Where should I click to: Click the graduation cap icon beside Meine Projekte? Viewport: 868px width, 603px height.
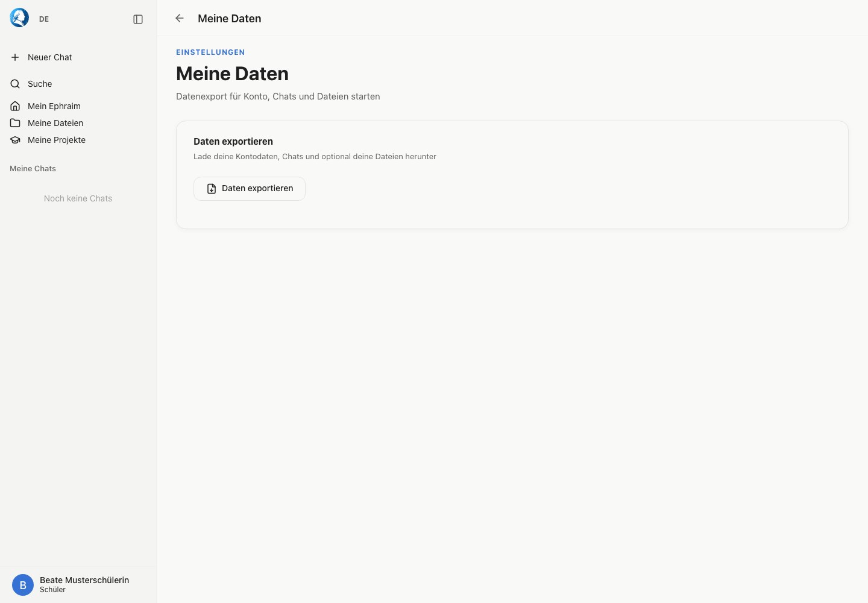tap(15, 140)
